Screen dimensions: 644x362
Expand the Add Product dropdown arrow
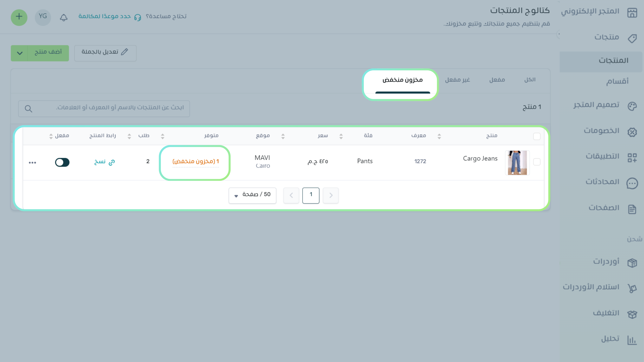pyautogui.click(x=20, y=53)
